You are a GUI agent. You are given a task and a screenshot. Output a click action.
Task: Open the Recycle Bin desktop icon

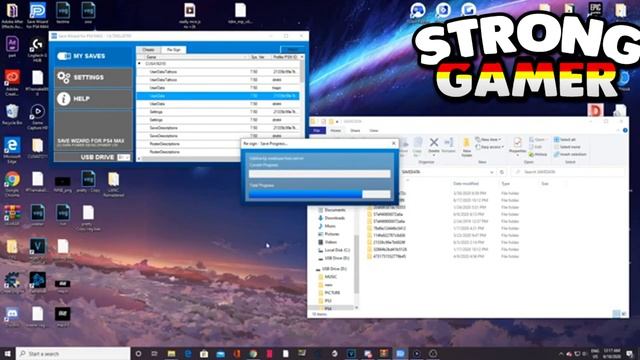(12, 114)
